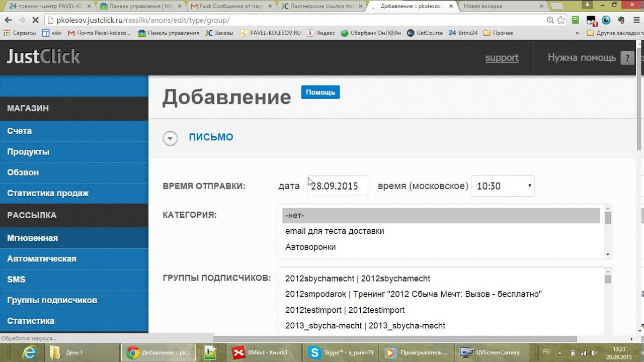Open the Сервисы apps bookmark
This screenshot has width=644, height=362.
point(20,33)
